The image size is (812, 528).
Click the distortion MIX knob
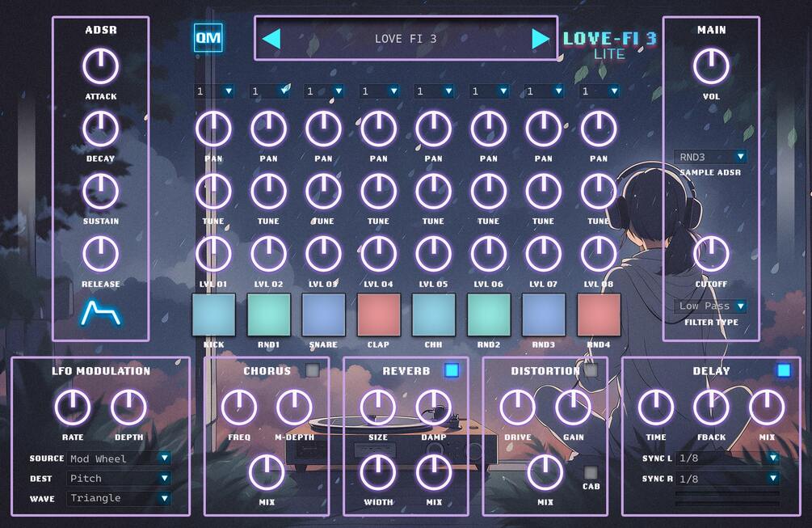click(x=545, y=472)
